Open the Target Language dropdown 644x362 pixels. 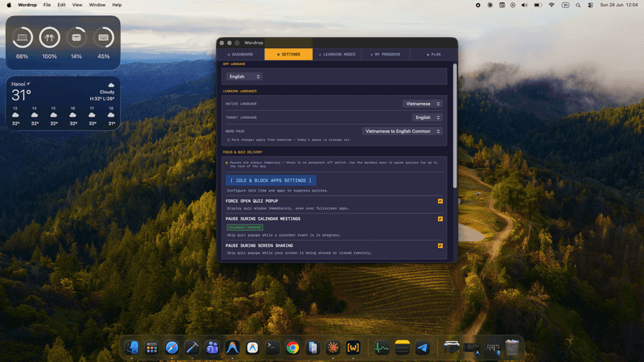click(427, 117)
